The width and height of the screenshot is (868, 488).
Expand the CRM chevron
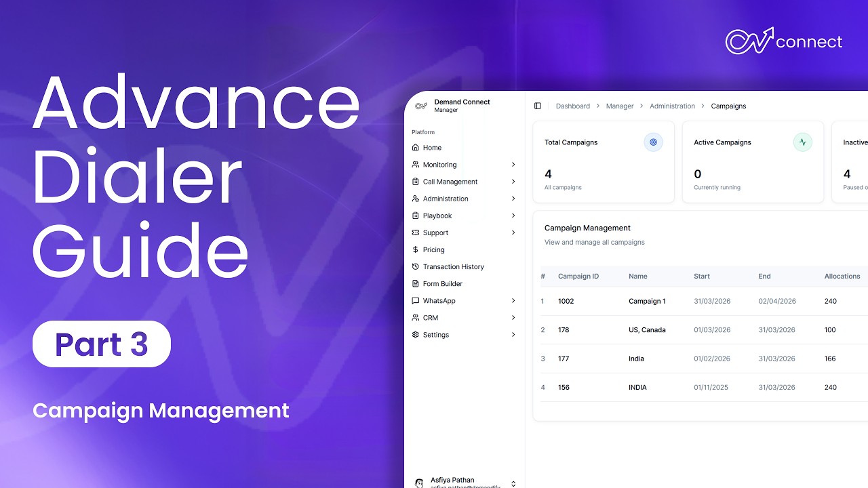(x=513, y=317)
